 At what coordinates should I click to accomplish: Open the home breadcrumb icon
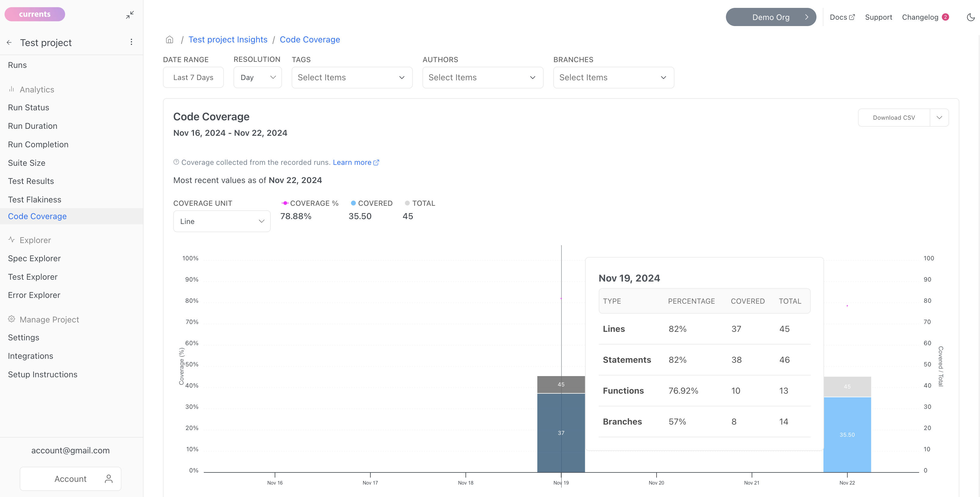(170, 40)
